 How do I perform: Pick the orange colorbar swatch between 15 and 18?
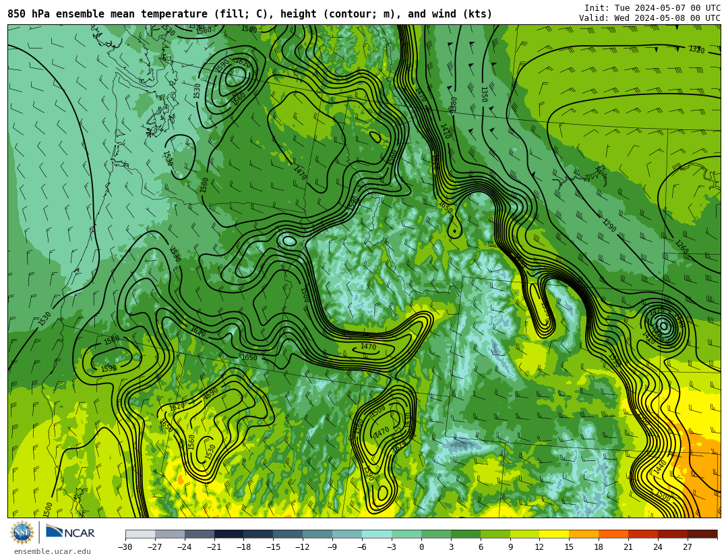pyautogui.click(x=584, y=534)
